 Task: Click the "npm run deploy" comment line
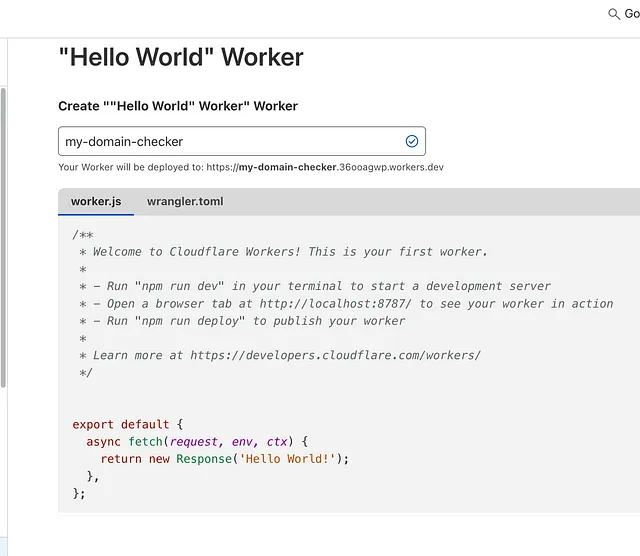tap(242, 321)
